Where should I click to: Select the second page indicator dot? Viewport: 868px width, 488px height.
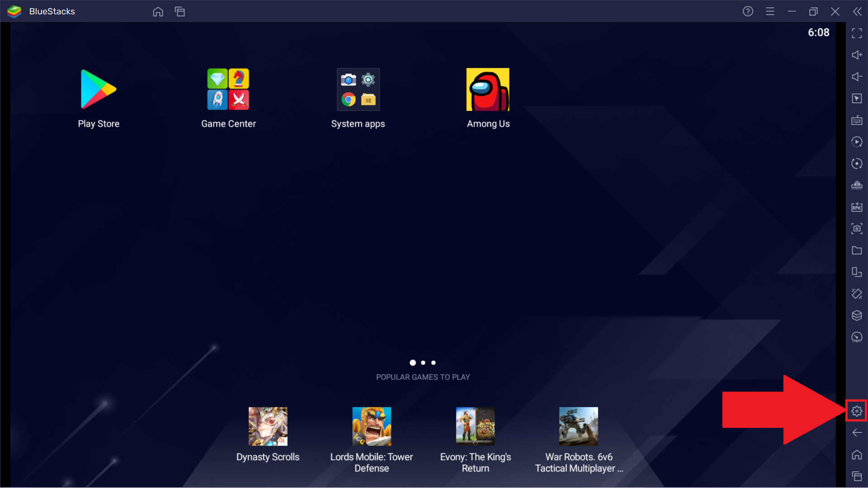[423, 363]
